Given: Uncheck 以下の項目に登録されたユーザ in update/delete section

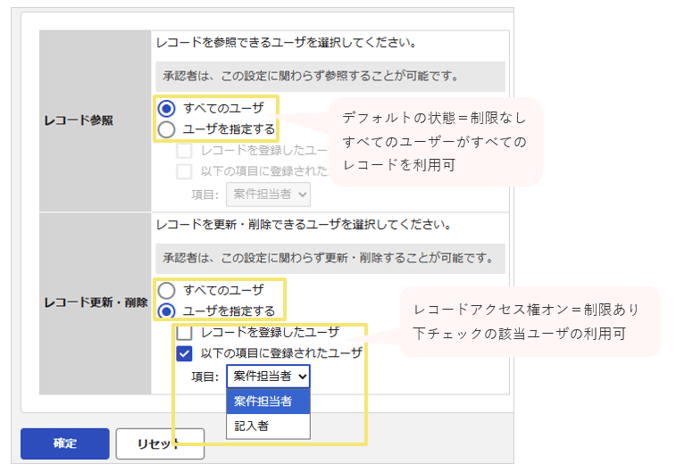Looking at the screenshot, I should coord(185,353).
